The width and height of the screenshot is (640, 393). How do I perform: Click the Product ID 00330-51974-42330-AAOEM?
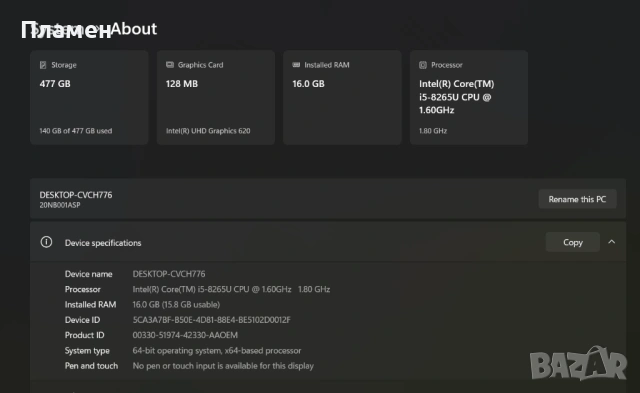point(185,335)
